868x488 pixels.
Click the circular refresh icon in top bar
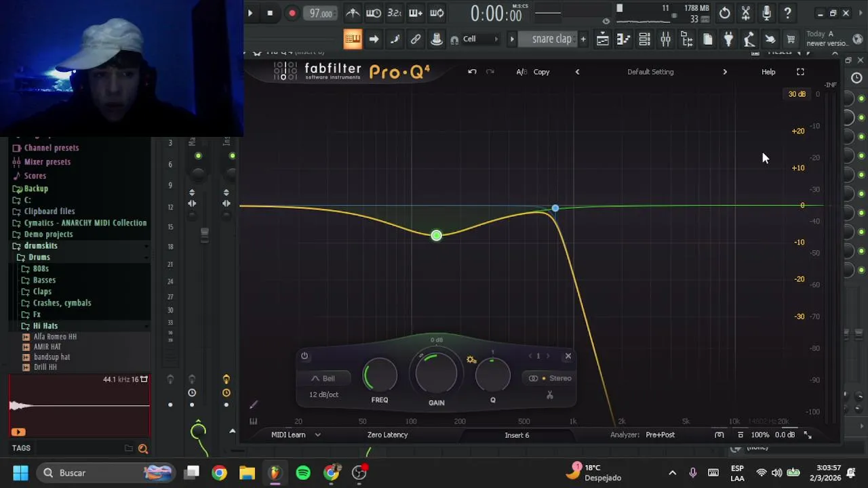coord(724,13)
